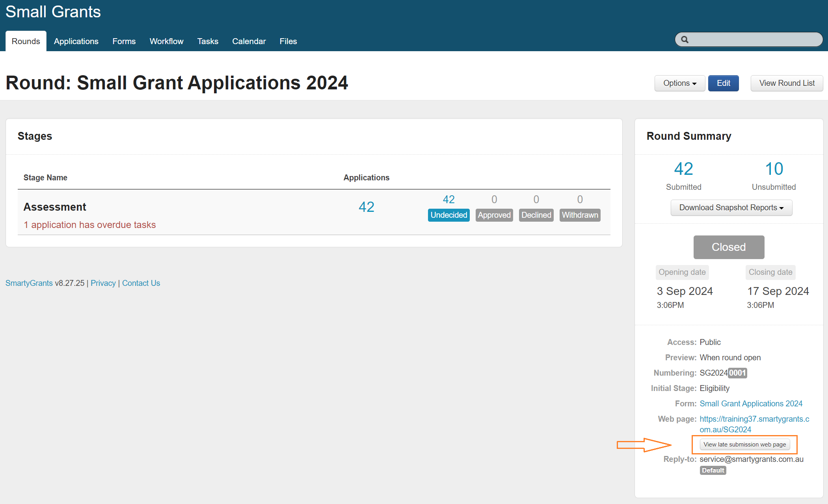Screen dimensions: 828x504
Task: Open the Files tab
Action: click(x=288, y=41)
